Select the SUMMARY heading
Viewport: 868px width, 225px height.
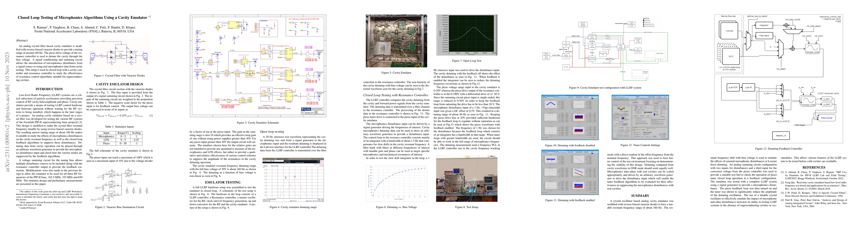point(640,196)
